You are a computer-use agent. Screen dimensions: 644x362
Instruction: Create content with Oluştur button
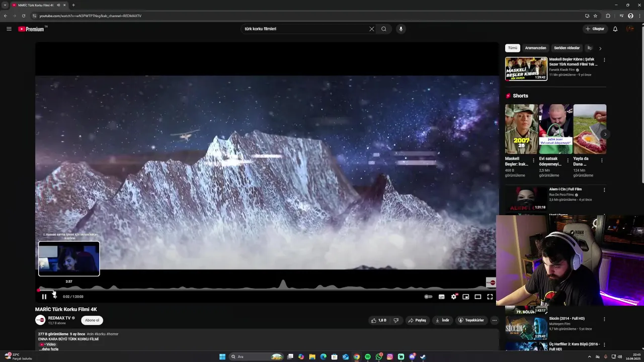click(x=595, y=29)
